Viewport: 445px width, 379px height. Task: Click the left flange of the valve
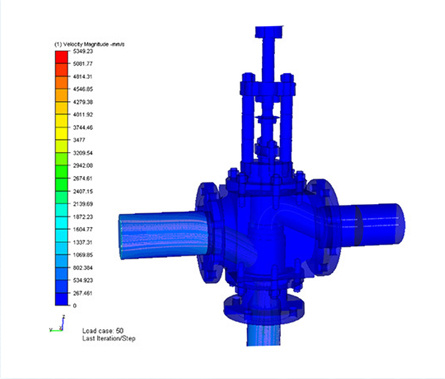coord(208,233)
